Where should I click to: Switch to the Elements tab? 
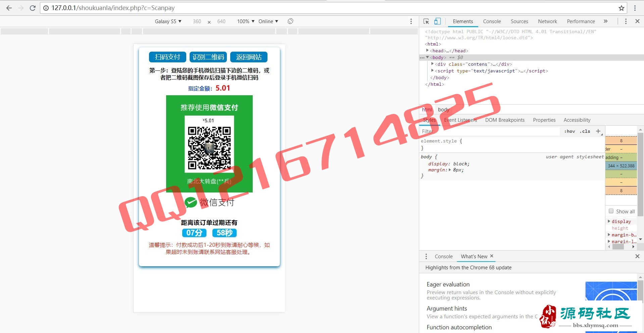(x=463, y=21)
